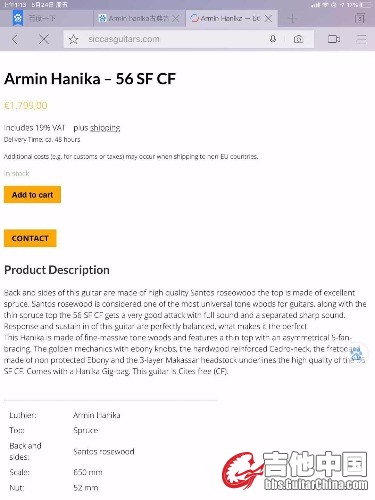Tap the GuitarChina watermark logo

point(295,471)
